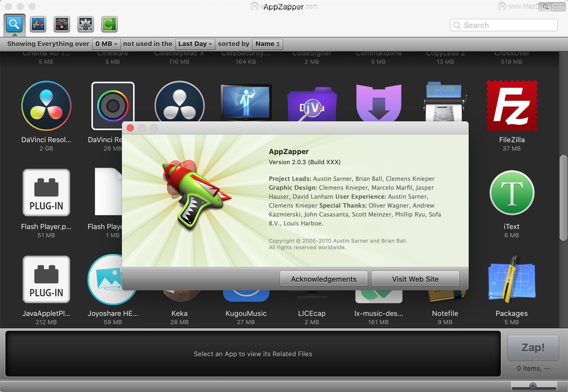Open the gear preferences toolbar icon
568x392 pixels.
[x=85, y=24]
